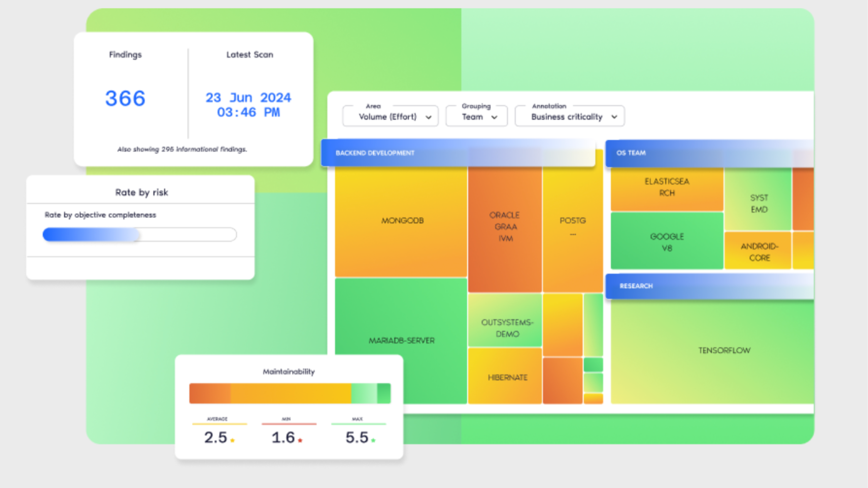Select the OS Team group header

710,153
